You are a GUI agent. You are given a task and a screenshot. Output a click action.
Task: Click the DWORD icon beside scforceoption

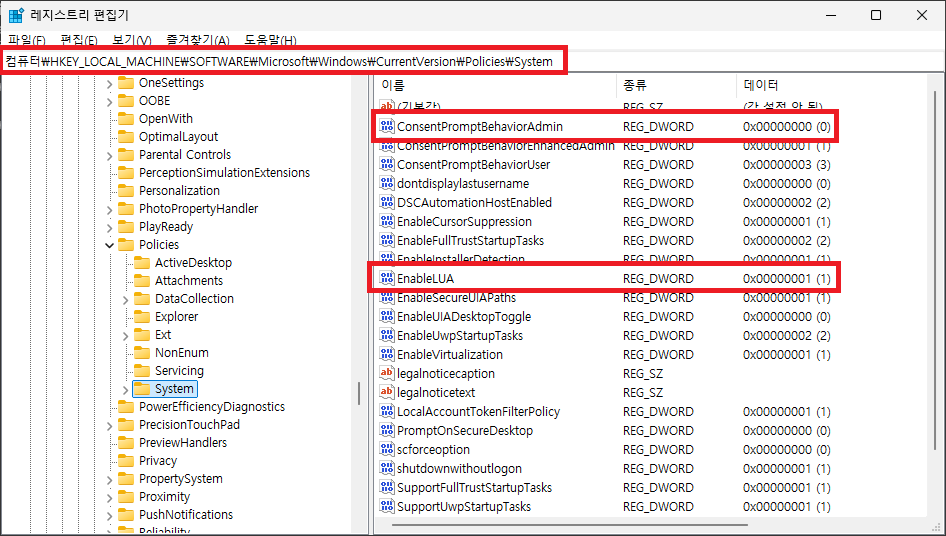[x=387, y=450]
